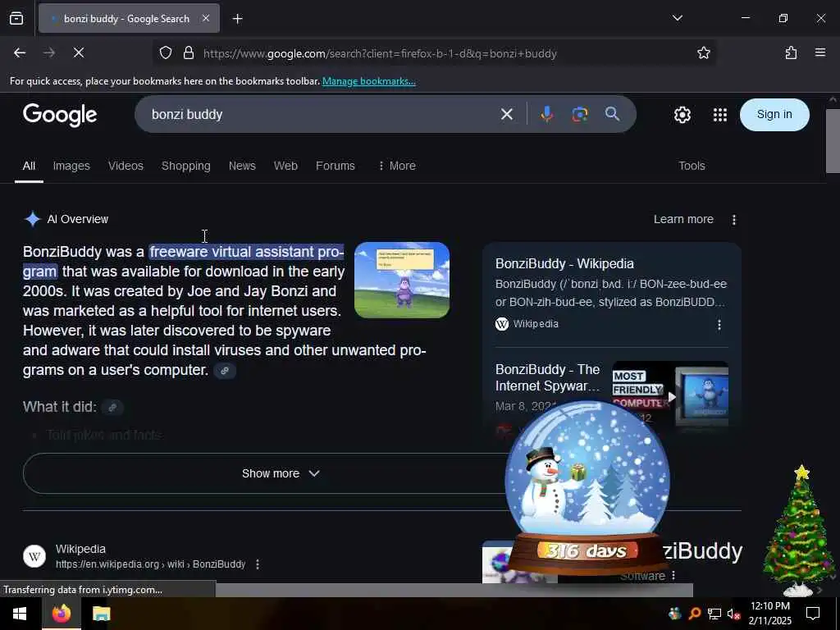The height and width of the screenshot is (630, 840).
Task: Open Google quick settings gear
Action: click(x=682, y=115)
